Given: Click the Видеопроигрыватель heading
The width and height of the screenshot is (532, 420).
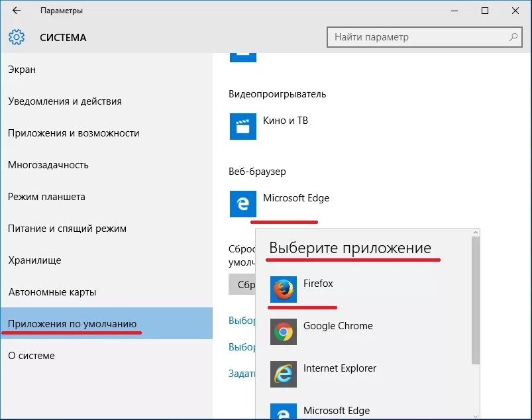Looking at the screenshot, I should pyautogui.click(x=277, y=94).
